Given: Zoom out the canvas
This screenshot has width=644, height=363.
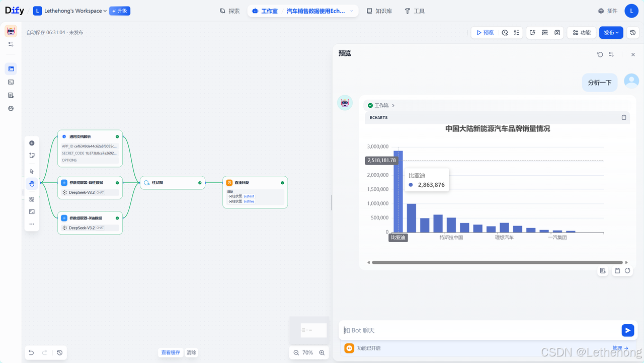Looking at the screenshot, I should [x=296, y=352].
